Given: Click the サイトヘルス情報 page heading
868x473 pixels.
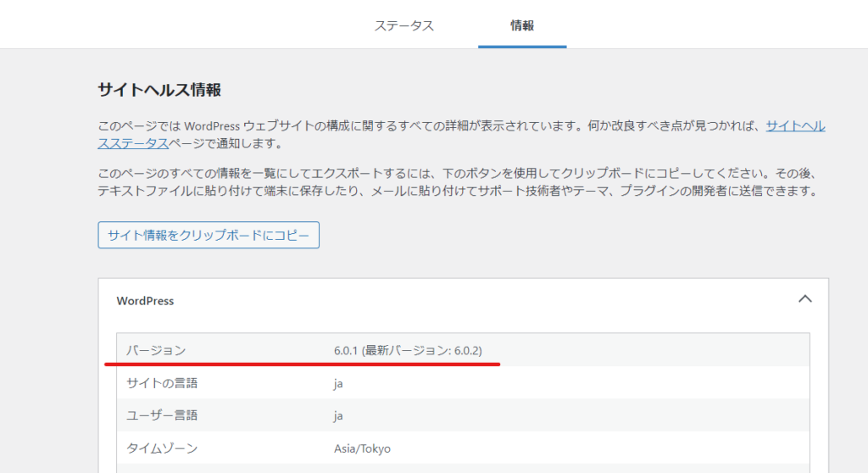Looking at the screenshot, I should coord(159,90).
